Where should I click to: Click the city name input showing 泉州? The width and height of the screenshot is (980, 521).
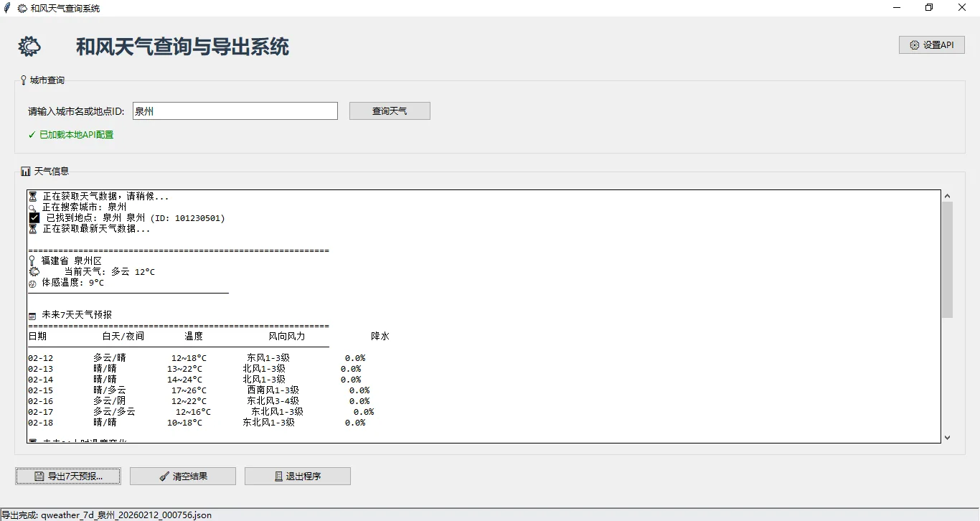(x=235, y=111)
